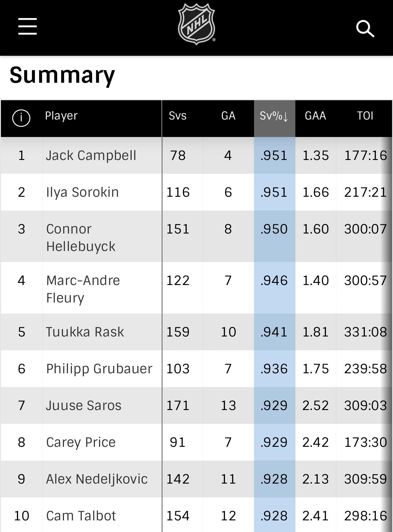The image size is (393, 532).
Task: Click Carey Price's name
Action: click(80, 442)
